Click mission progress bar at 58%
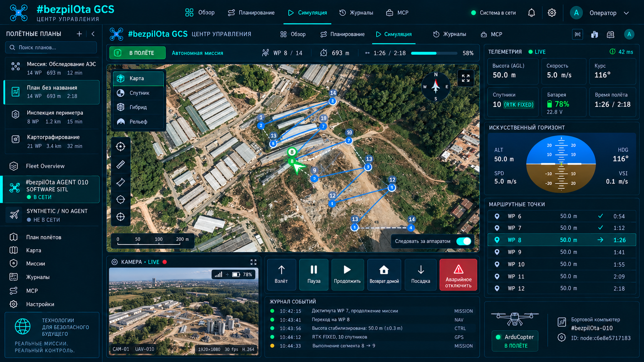 coord(434,53)
